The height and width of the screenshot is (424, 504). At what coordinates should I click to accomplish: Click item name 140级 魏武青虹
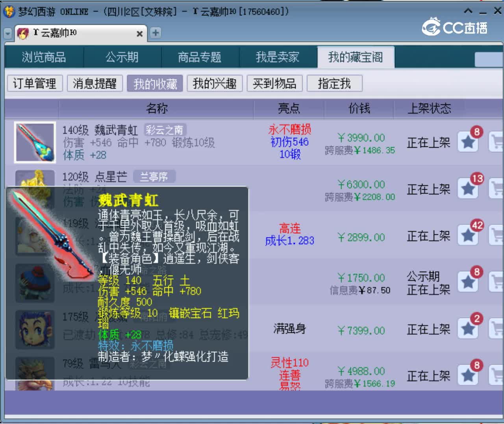click(x=100, y=130)
